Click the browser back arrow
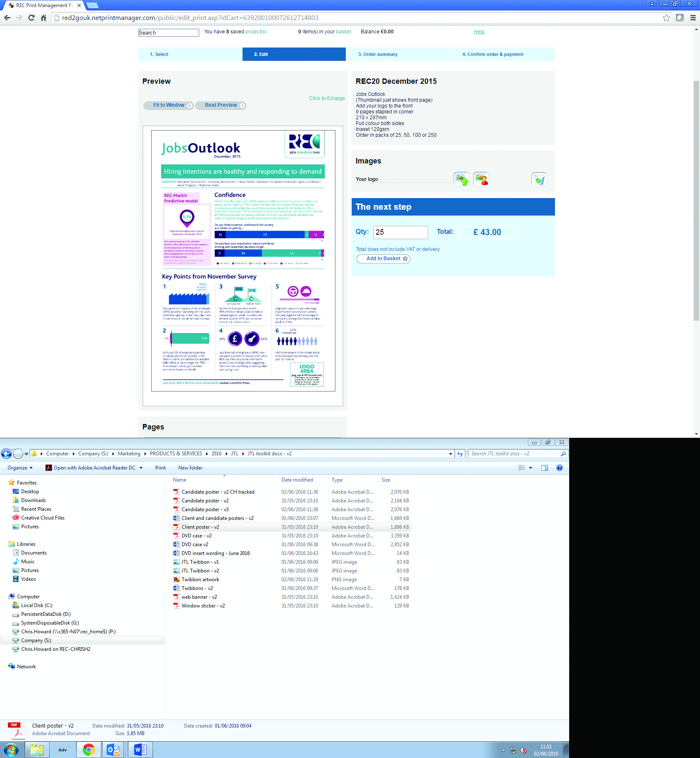 [x=7, y=18]
